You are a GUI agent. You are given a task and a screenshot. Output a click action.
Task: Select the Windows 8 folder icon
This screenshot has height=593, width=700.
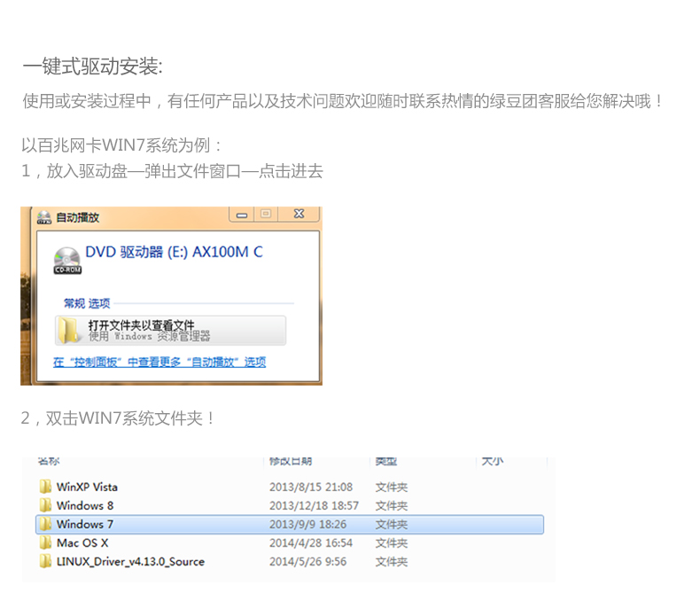pyautogui.click(x=45, y=505)
